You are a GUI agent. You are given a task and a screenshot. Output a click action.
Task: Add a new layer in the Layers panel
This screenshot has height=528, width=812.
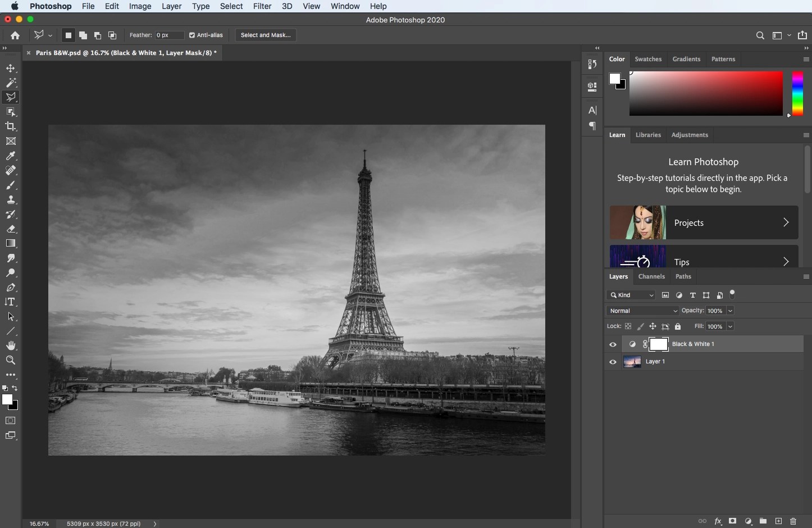click(x=778, y=521)
